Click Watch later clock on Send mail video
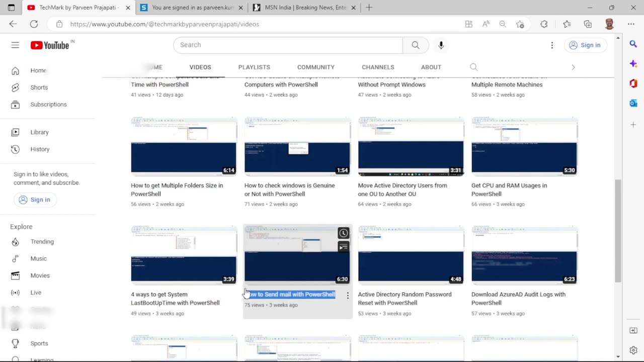The width and height of the screenshot is (644, 362). (x=343, y=233)
